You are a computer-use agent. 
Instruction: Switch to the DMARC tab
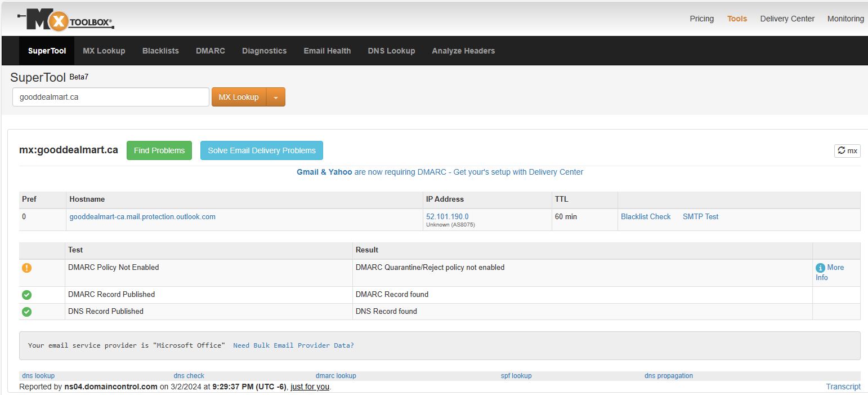point(211,51)
